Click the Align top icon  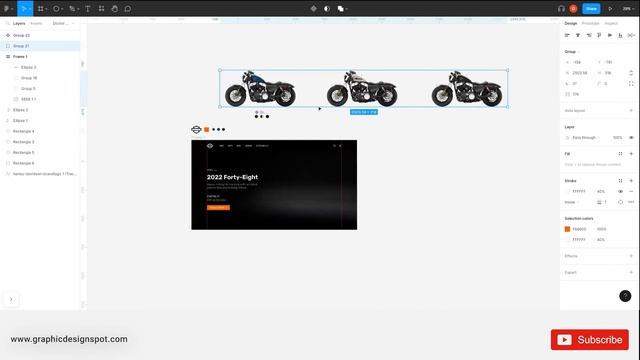(x=599, y=36)
